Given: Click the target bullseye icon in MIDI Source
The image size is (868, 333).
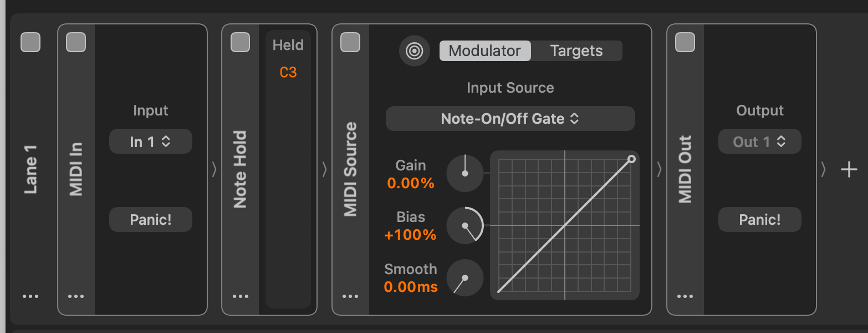Looking at the screenshot, I should click(415, 51).
